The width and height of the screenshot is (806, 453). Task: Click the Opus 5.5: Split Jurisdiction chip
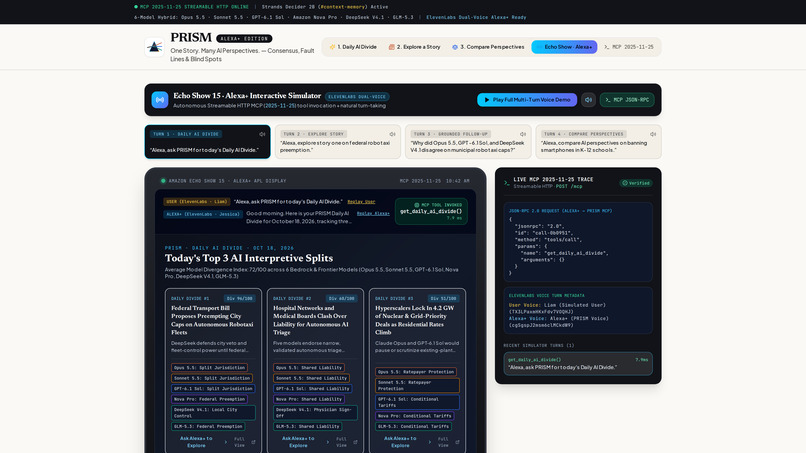209,368
